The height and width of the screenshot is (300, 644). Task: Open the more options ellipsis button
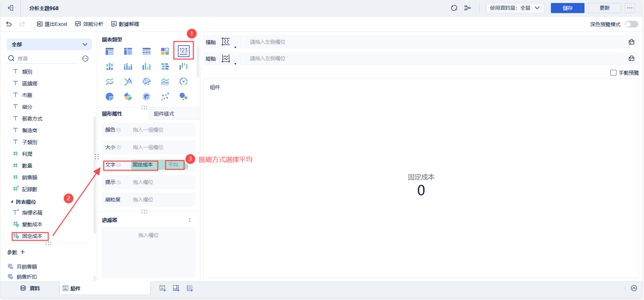(630, 8)
